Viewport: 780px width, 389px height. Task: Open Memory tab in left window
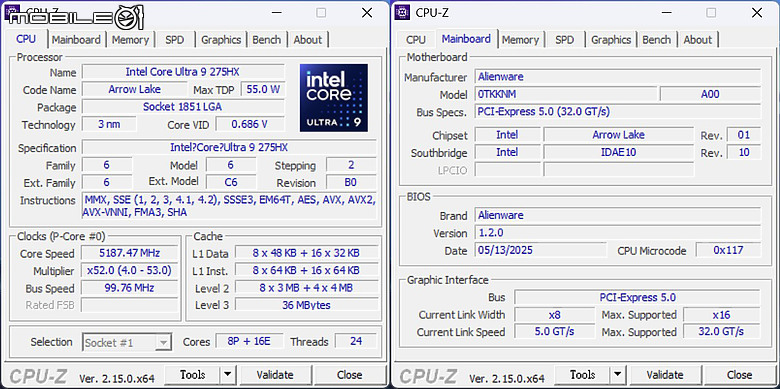pyautogui.click(x=130, y=40)
